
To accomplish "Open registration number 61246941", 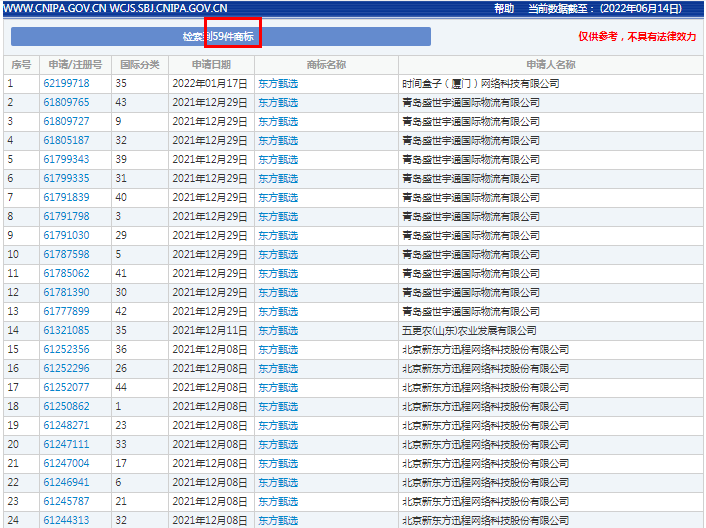I will (x=66, y=482).
